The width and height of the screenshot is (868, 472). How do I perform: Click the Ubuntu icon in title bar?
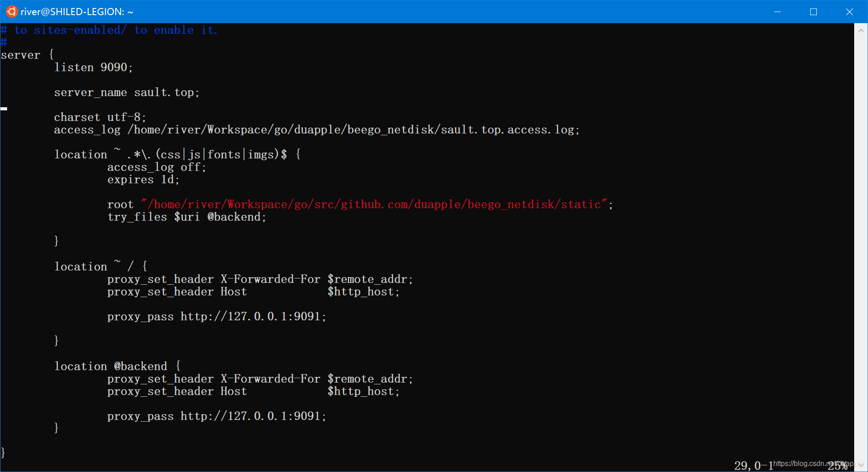click(x=12, y=12)
